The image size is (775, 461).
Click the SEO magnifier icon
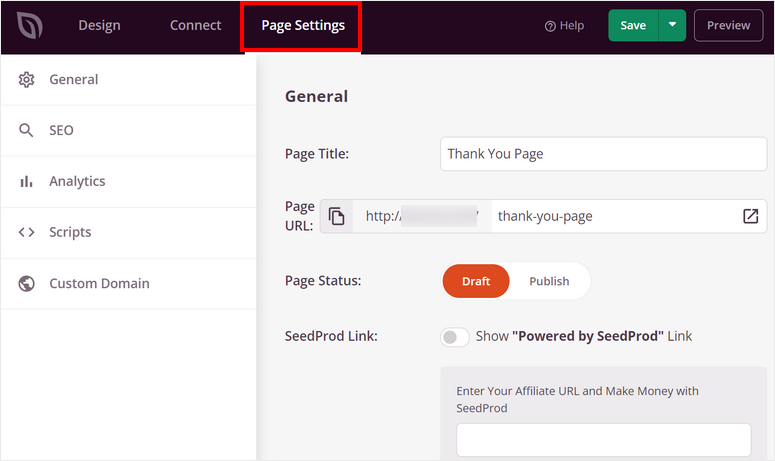click(x=27, y=131)
